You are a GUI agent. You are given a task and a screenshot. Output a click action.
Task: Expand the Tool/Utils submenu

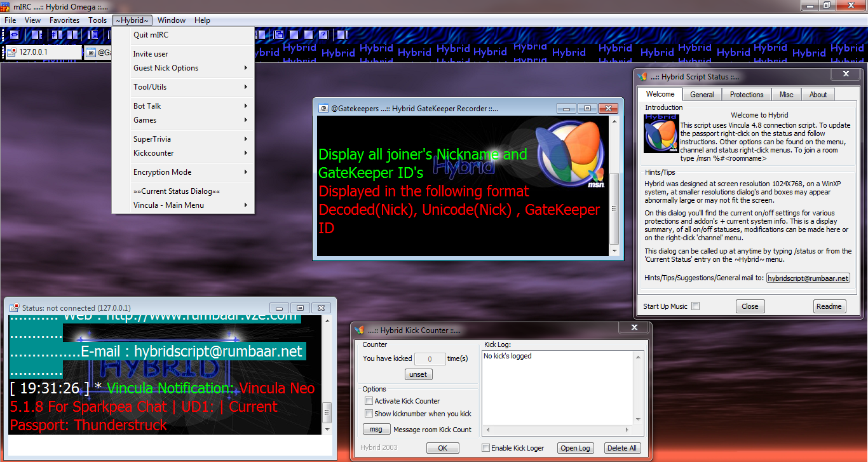coord(183,87)
